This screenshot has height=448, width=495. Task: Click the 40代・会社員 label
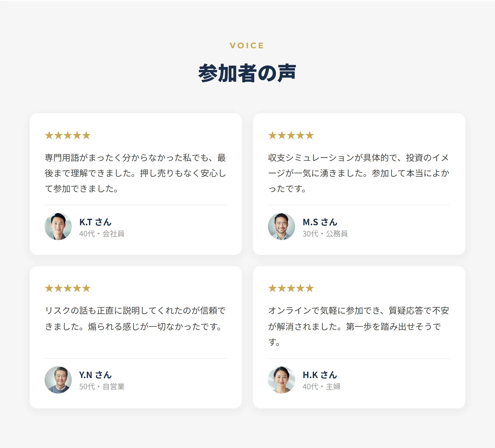click(102, 234)
